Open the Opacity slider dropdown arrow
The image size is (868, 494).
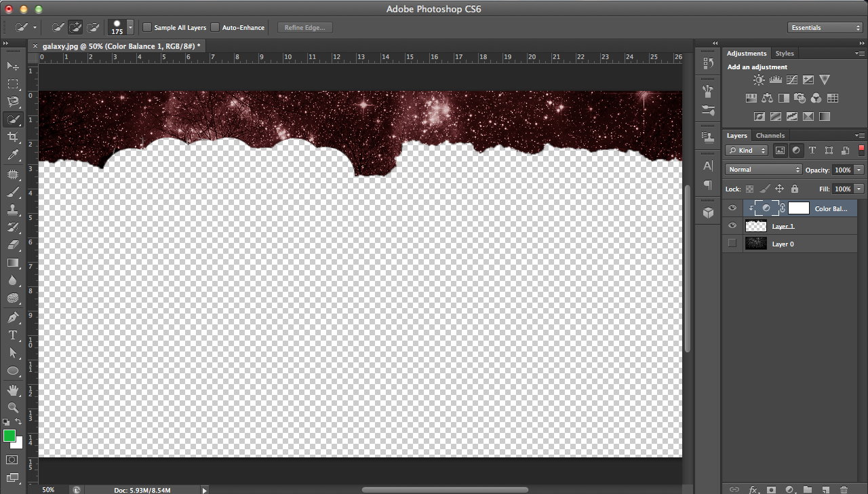tap(859, 170)
